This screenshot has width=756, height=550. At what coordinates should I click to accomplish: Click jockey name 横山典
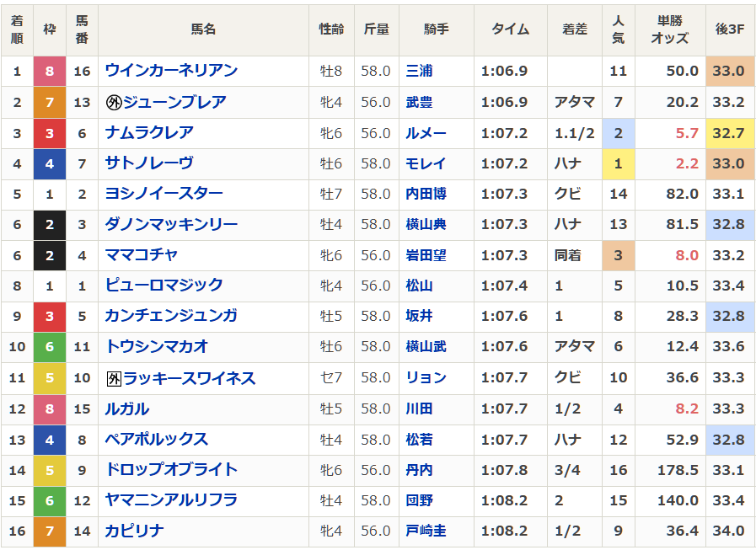pos(426,225)
